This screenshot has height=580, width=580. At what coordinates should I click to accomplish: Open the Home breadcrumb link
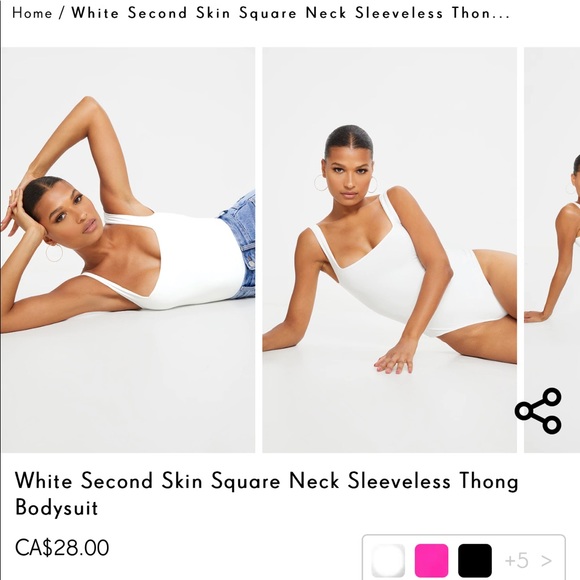click(32, 13)
